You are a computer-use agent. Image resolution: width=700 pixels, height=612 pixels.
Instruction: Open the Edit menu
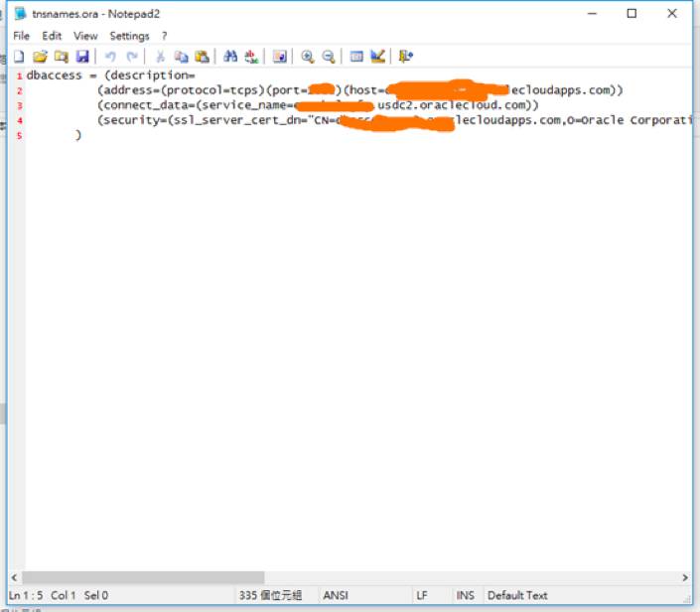click(52, 36)
